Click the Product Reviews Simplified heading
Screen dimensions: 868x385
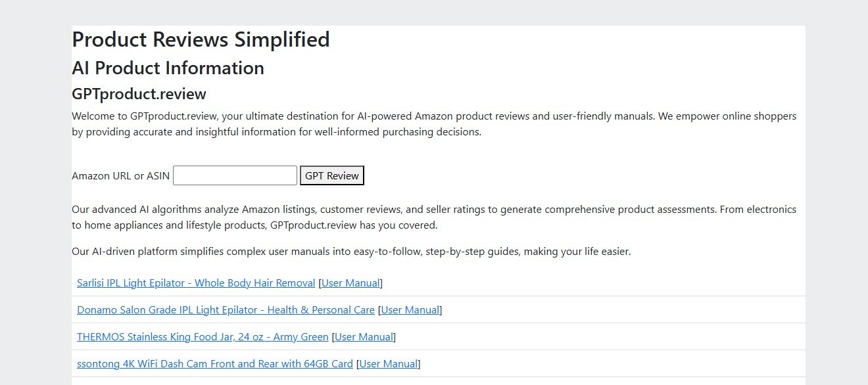(x=201, y=39)
